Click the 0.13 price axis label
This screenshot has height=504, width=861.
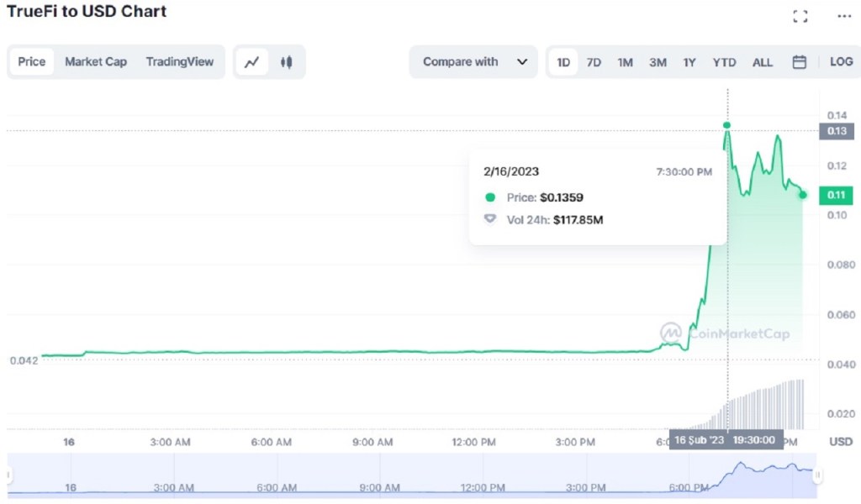click(837, 131)
